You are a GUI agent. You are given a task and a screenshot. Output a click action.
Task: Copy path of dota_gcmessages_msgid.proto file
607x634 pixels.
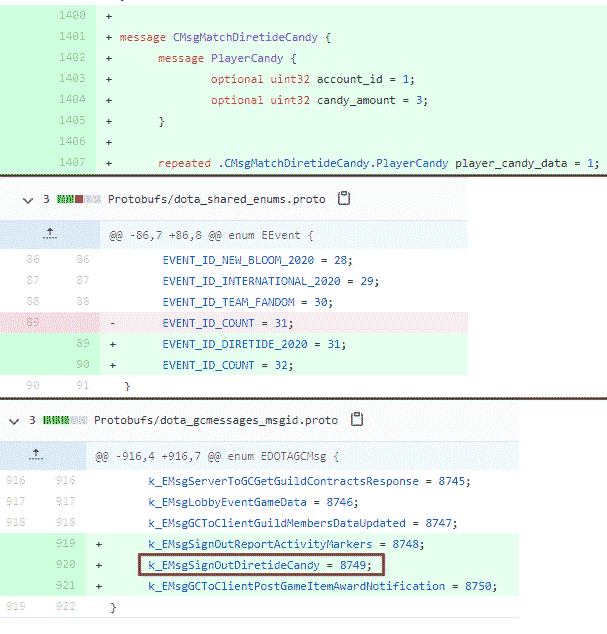pyautogui.click(x=357, y=419)
